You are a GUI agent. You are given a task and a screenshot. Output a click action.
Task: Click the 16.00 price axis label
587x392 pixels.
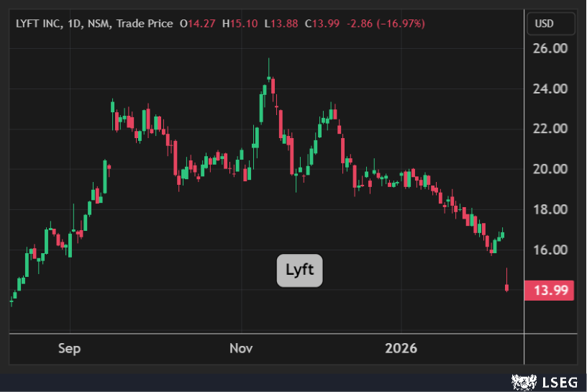coord(550,250)
